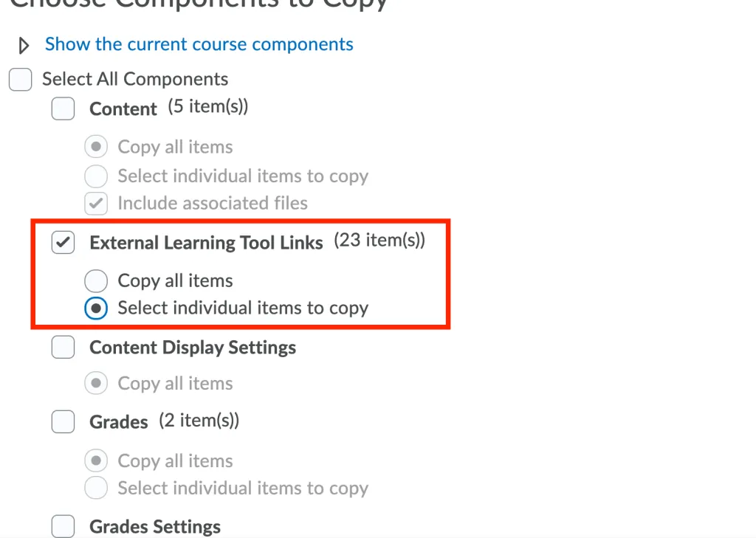Viewport: 756px width, 538px height.
Task: Open Show the current course components link
Action: (x=199, y=44)
